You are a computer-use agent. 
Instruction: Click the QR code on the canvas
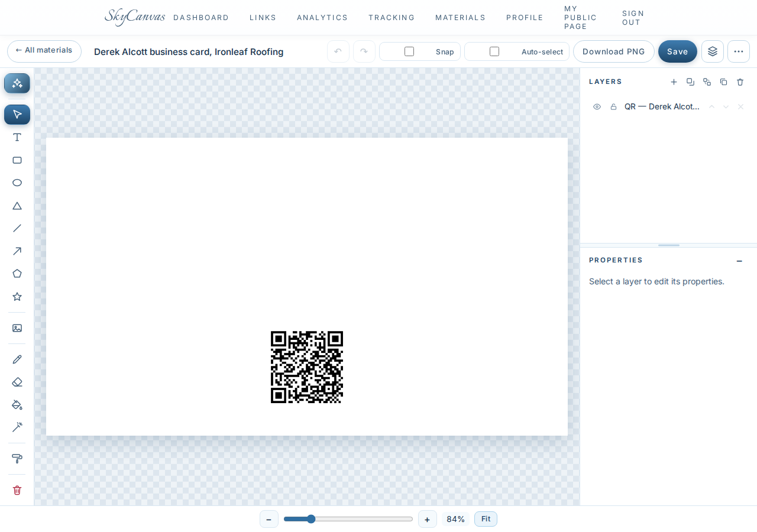(307, 367)
